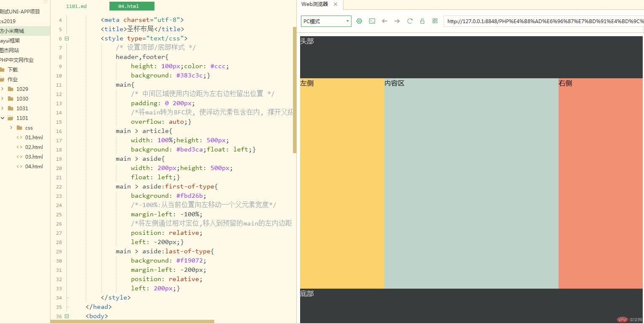Click the 04.html file icon in tree
644x324 pixels.
(19, 167)
